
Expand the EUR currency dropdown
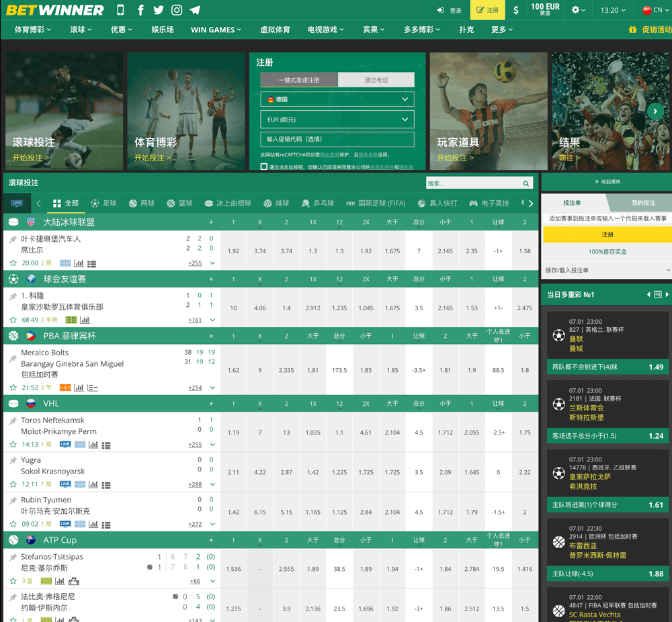(x=337, y=119)
